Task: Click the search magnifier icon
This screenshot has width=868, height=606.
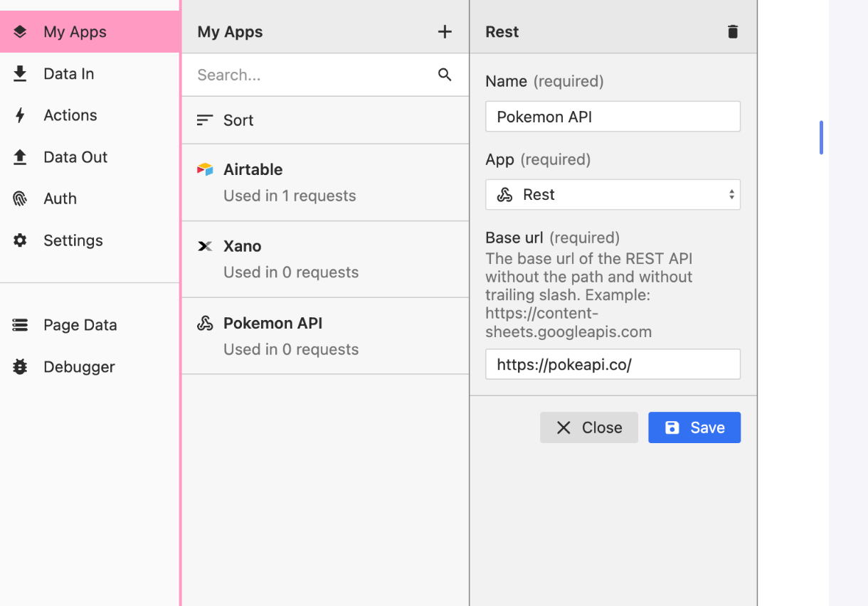Action: point(445,75)
